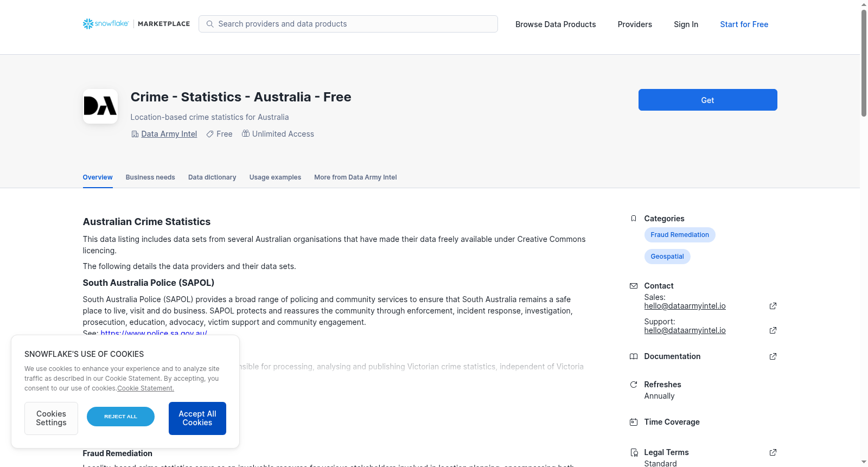Viewport: 868px width, 467px height.
Task: Click the Contact envelope icon
Action: pos(634,286)
